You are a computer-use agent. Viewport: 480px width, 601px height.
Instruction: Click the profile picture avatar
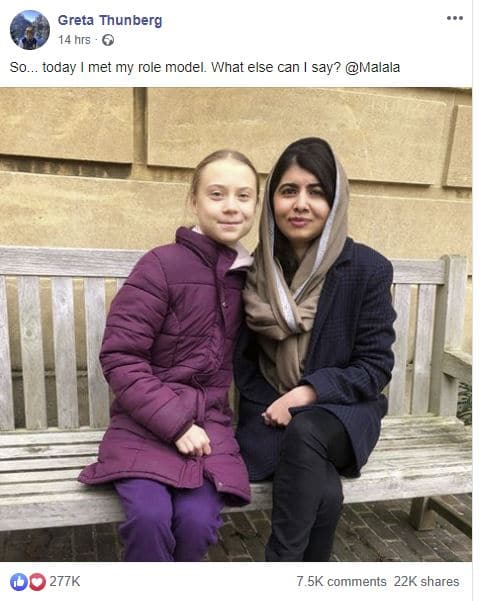pyautogui.click(x=30, y=30)
